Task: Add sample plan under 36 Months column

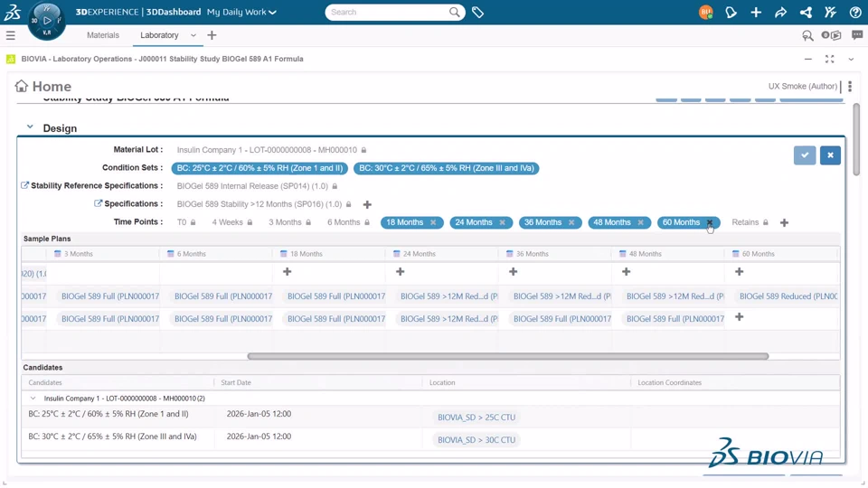Action: coord(514,272)
